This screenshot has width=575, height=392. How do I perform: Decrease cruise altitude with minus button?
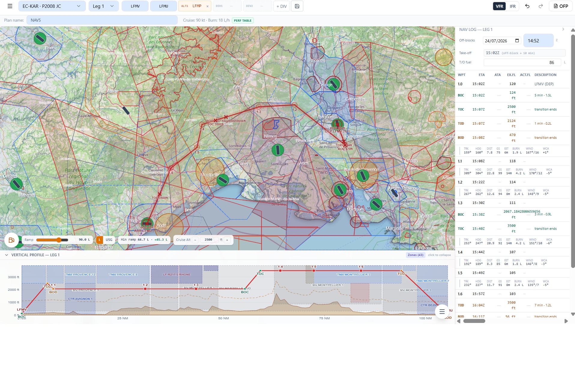(195, 240)
